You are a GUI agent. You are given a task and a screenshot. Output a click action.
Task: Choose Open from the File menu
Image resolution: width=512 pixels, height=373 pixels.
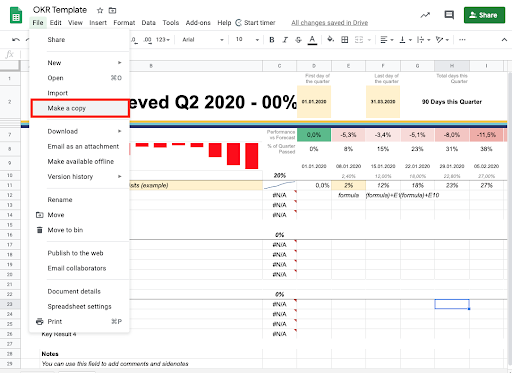(x=79, y=78)
